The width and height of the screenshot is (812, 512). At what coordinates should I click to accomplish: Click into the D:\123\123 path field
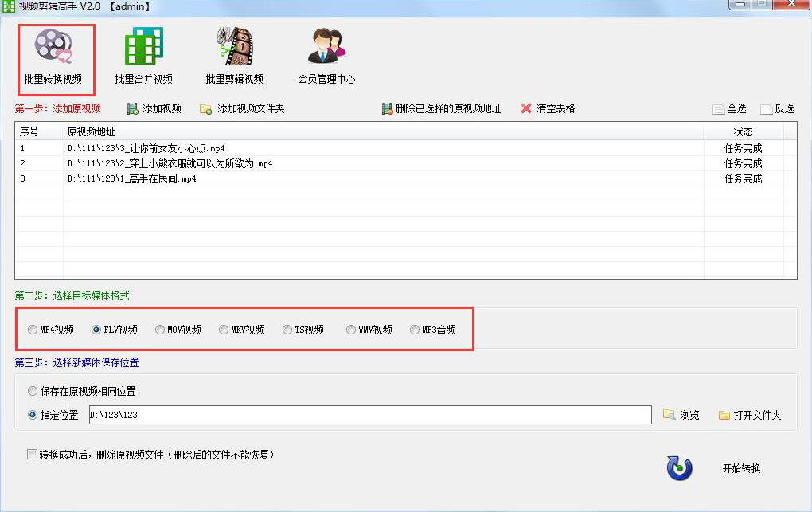[x=370, y=415]
